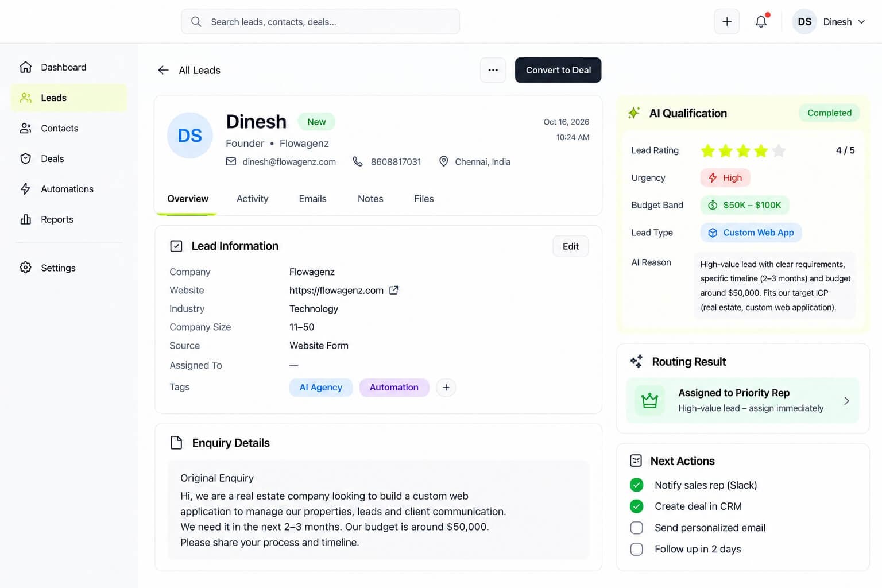Open the three-dots more options menu
Image resolution: width=882 pixels, height=588 pixels.
(493, 70)
